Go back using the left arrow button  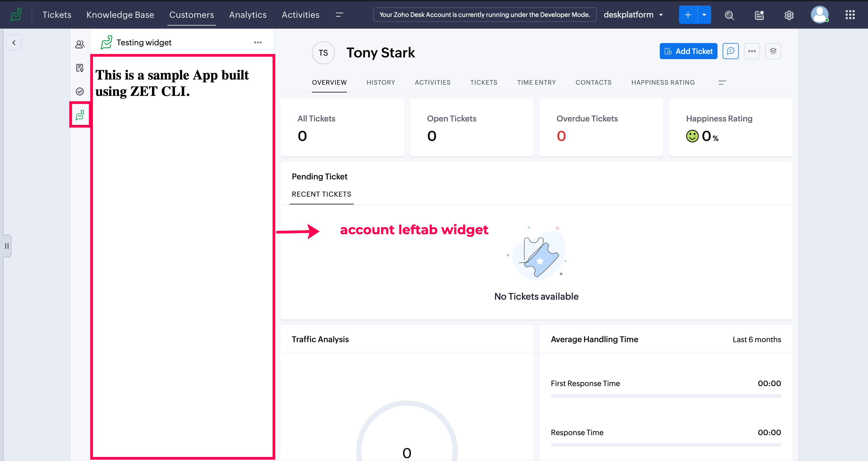click(x=14, y=42)
